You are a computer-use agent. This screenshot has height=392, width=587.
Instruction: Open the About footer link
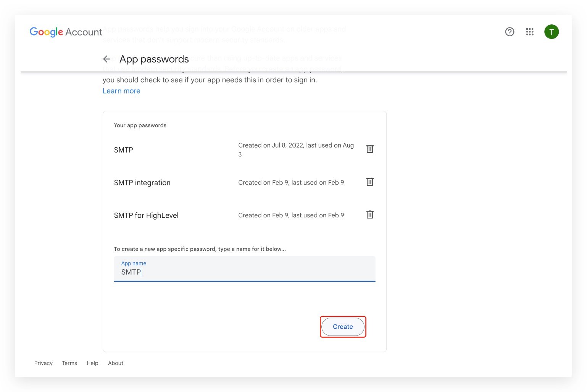116,363
